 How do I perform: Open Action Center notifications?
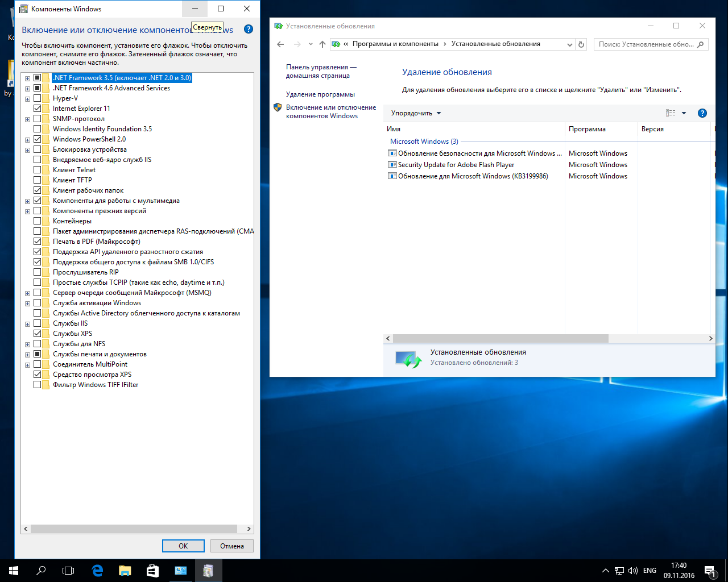coord(710,571)
